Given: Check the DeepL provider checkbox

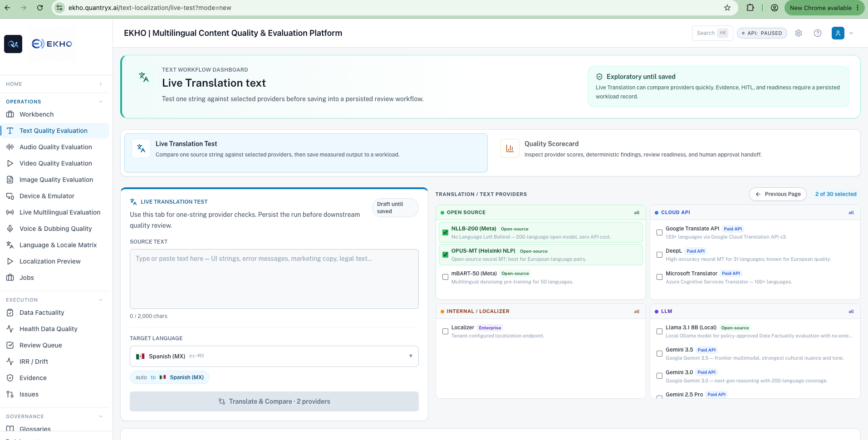Looking at the screenshot, I should tap(660, 255).
